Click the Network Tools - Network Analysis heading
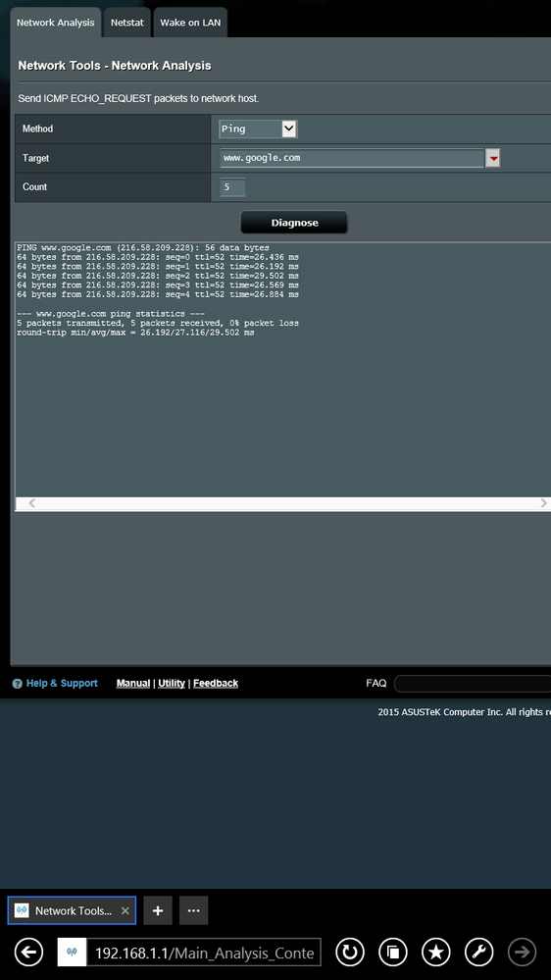551x980 pixels. [x=115, y=66]
